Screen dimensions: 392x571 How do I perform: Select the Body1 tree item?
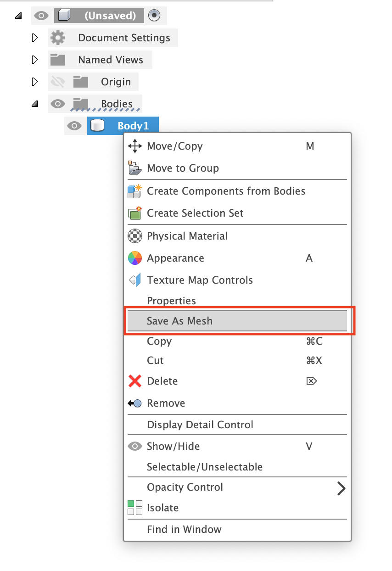pyautogui.click(x=133, y=125)
